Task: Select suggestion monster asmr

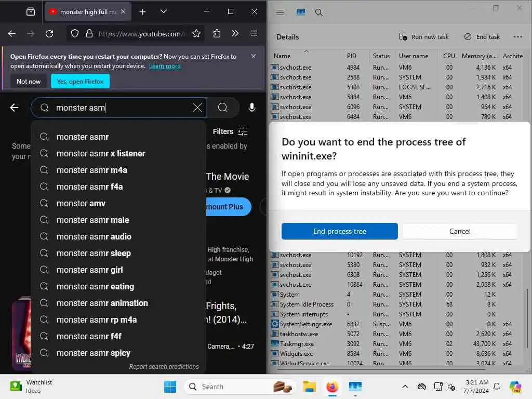Action: tap(118, 137)
